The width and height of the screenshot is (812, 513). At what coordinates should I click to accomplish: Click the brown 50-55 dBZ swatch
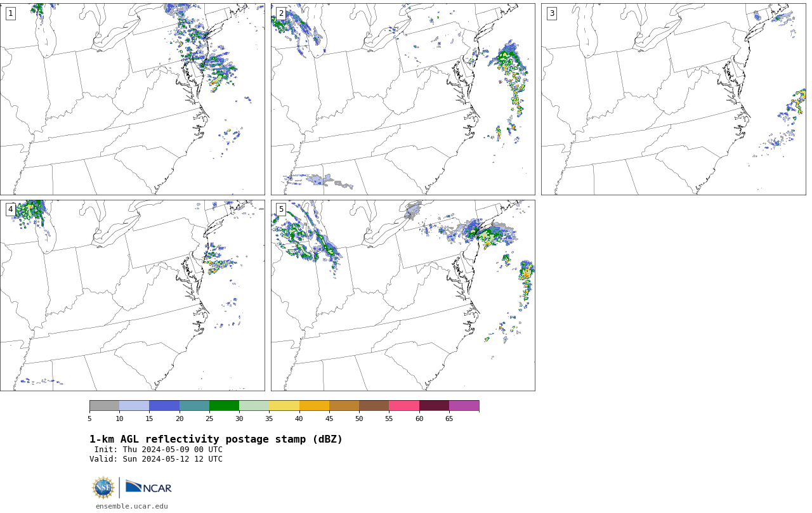tap(374, 406)
